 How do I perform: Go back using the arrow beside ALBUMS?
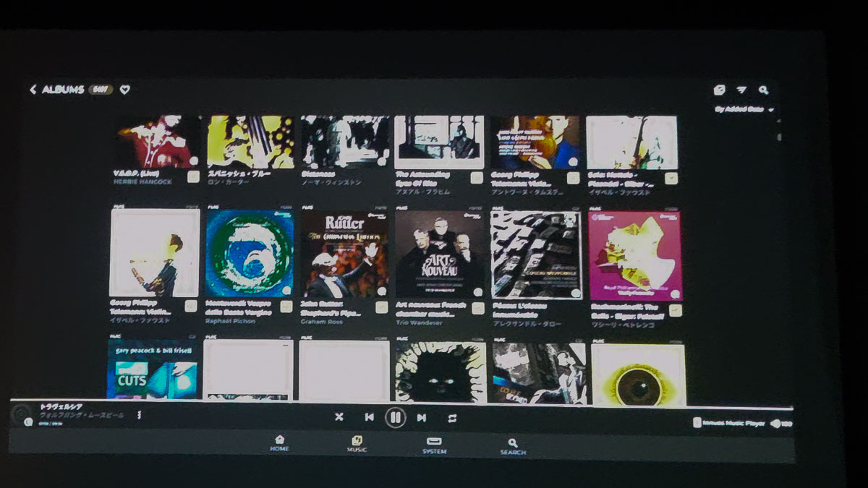coord(33,90)
